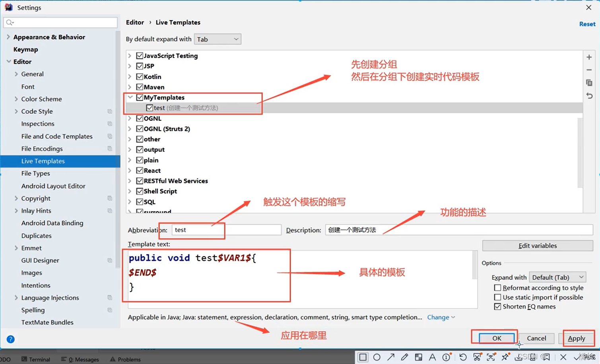The image size is (600, 364).
Task: Toggle the JavaScript Testing group checkbox
Action: 140,56
